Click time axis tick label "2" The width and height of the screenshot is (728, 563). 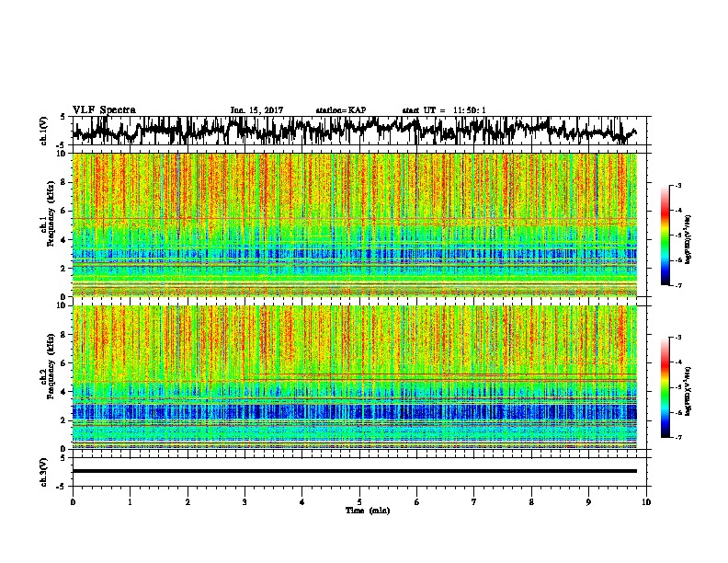click(x=188, y=502)
